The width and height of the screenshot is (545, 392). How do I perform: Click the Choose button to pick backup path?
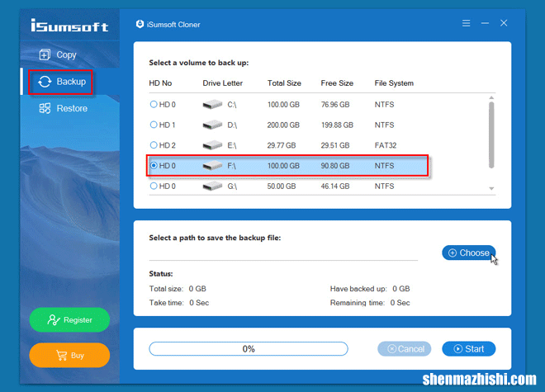click(x=468, y=253)
